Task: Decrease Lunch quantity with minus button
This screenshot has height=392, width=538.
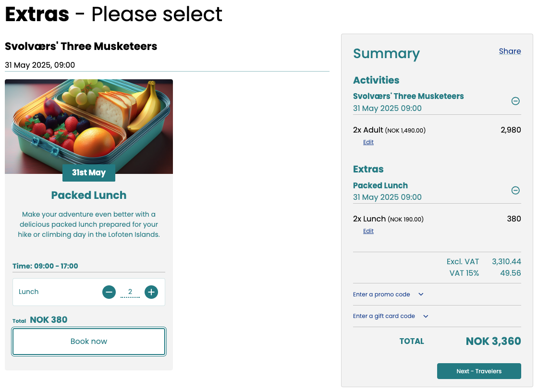Action: 109,292
